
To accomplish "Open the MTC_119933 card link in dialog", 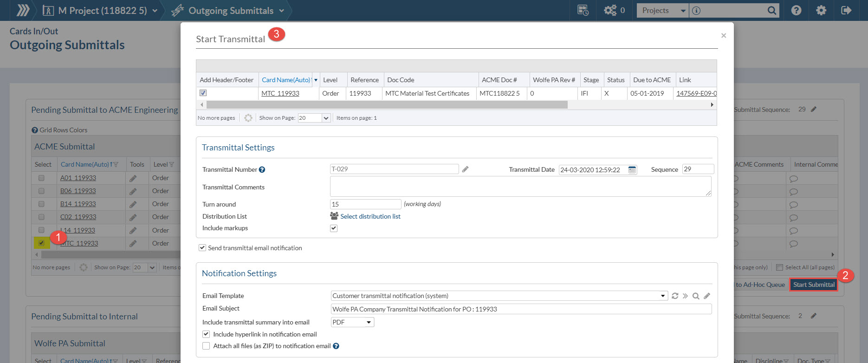I will 280,93.
